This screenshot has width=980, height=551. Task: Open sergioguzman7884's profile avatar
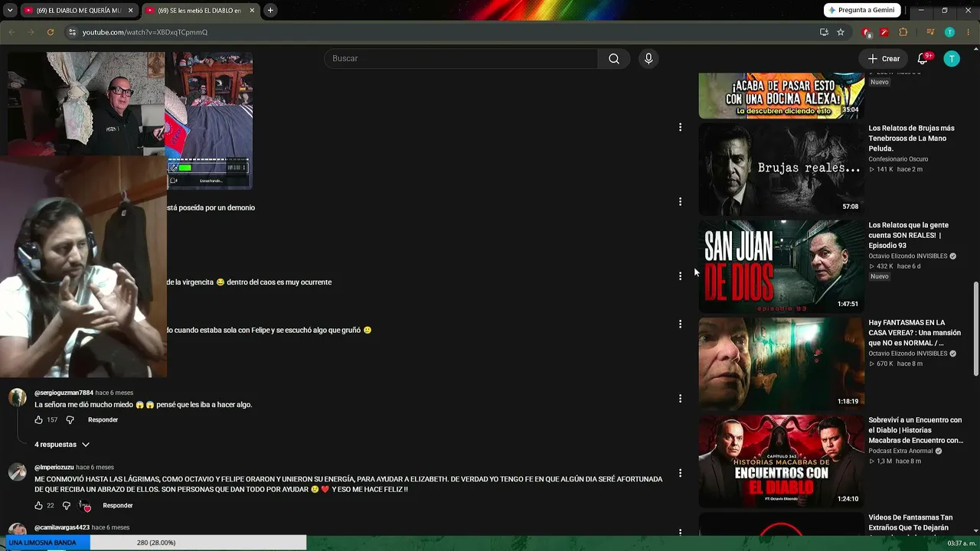coord(17,397)
